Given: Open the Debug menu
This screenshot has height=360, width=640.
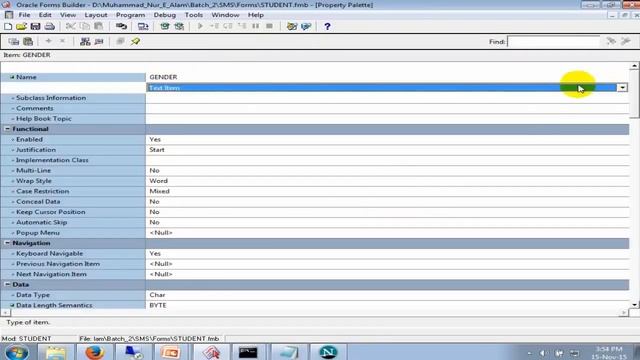Looking at the screenshot, I should click(x=164, y=15).
